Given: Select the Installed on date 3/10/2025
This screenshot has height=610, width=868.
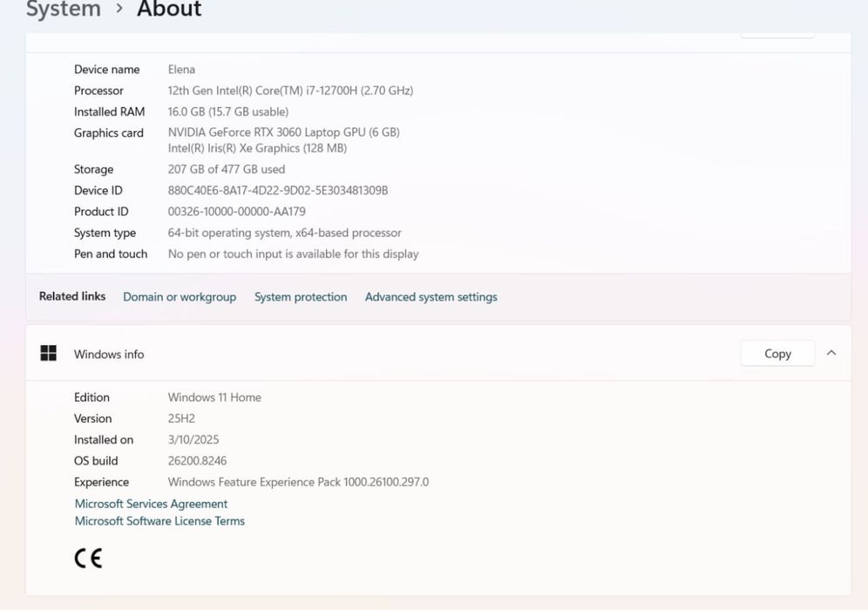Looking at the screenshot, I should (193, 439).
